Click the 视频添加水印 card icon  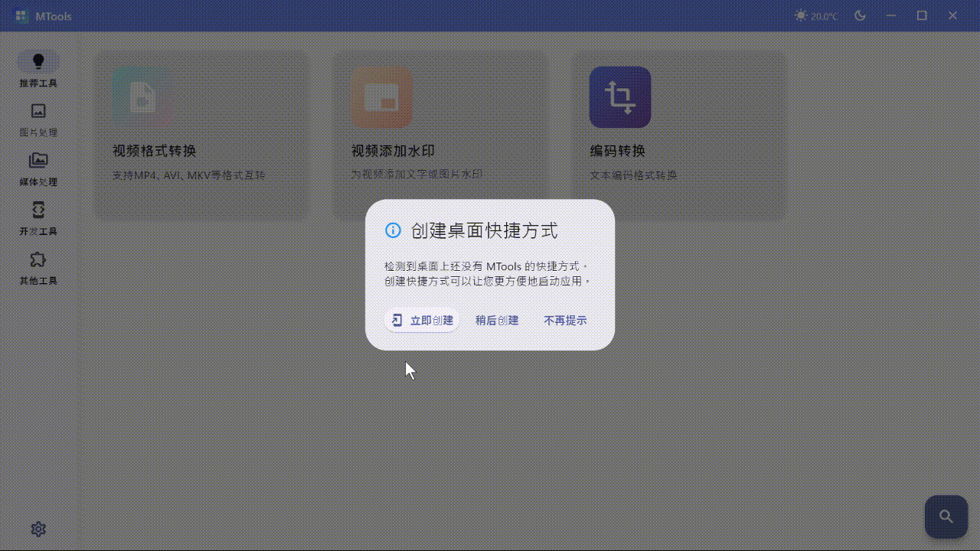pos(381,97)
